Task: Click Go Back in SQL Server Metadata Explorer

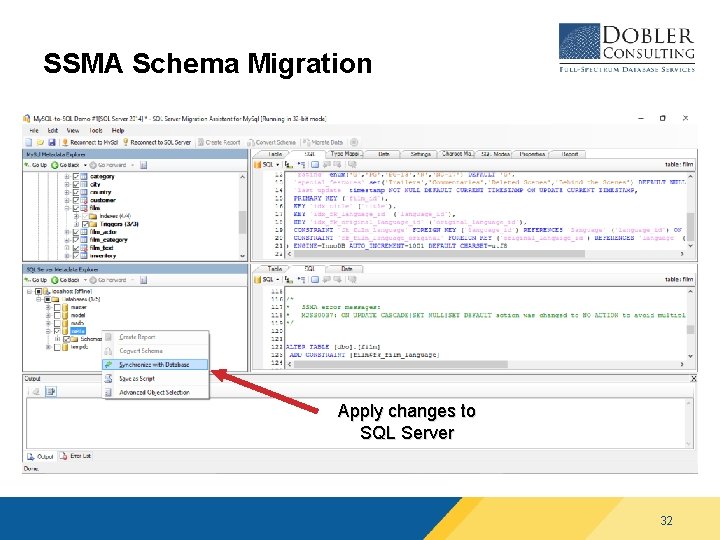Action: pyautogui.click(x=66, y=280)
